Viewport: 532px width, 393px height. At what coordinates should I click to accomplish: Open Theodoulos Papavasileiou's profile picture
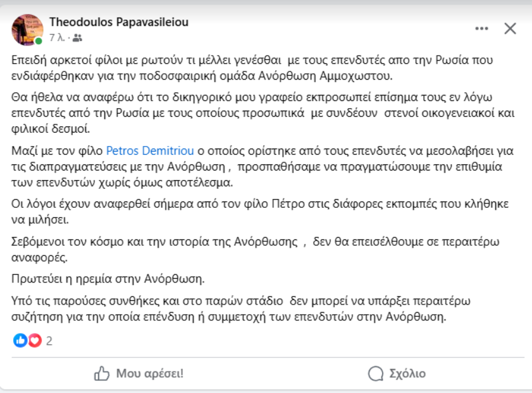pyautogui.click(x=27, y=30)
